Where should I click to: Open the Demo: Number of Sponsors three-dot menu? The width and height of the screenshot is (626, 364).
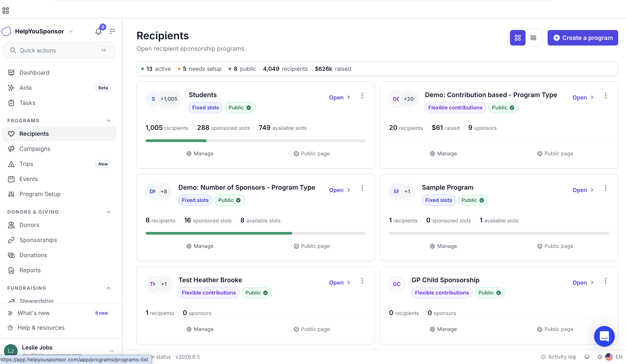tap(362, 188)
